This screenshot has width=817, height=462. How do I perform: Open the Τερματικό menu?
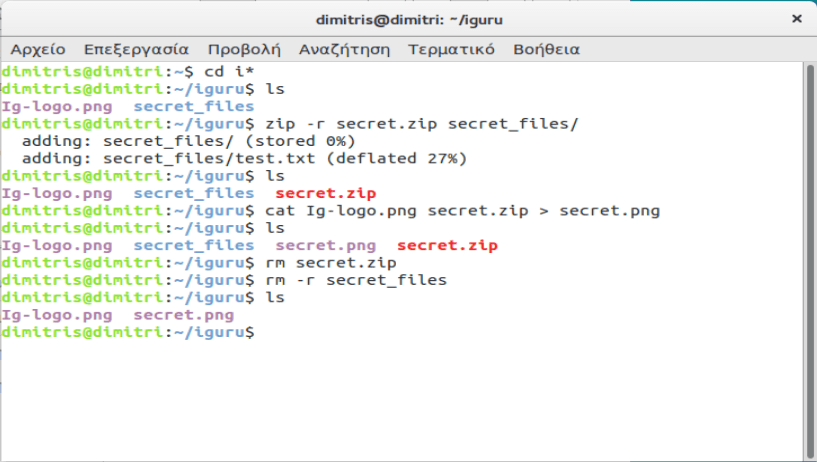451,49
